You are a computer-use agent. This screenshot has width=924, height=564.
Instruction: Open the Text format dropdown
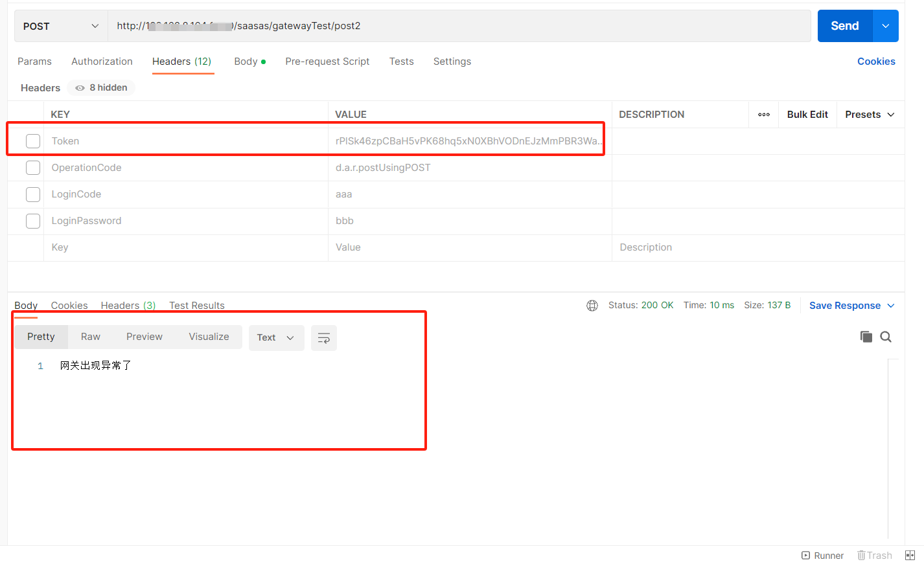(x=276, y=338)
